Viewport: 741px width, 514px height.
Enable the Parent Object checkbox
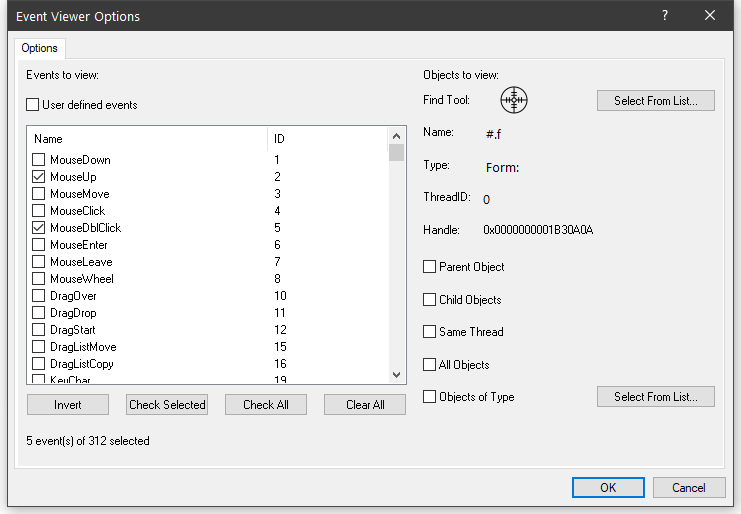point(430,267)
